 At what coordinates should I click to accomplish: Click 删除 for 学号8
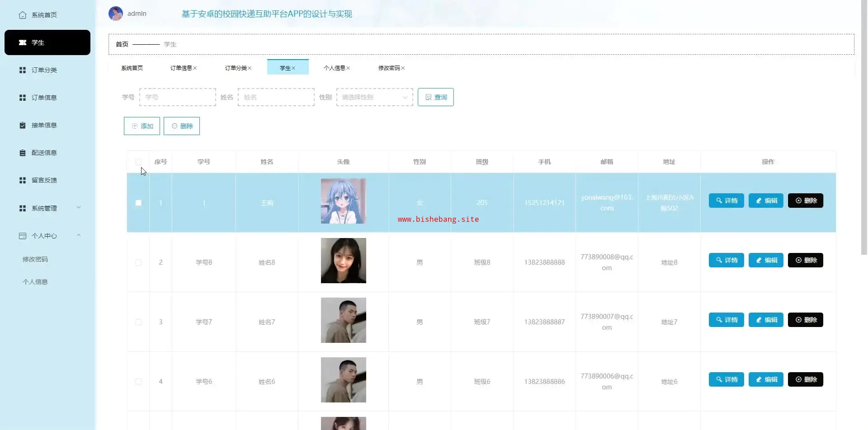[x=806, y=260]
